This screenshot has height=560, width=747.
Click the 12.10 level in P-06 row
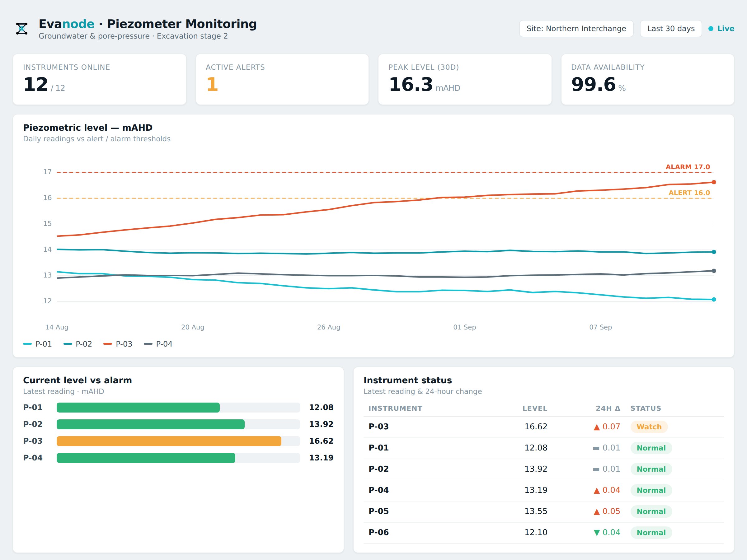[x=536, y=532]
